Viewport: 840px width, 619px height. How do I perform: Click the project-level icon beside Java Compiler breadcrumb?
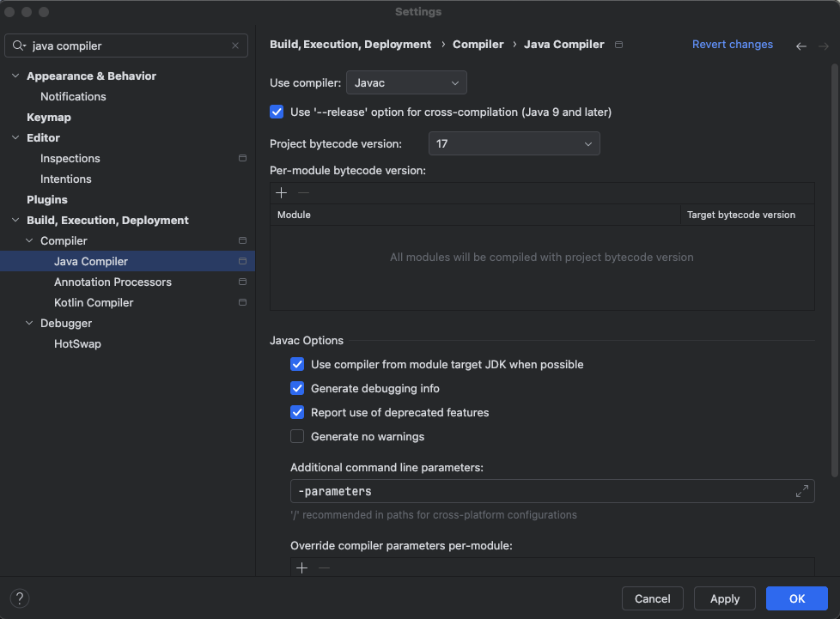(x=619, y=45)
